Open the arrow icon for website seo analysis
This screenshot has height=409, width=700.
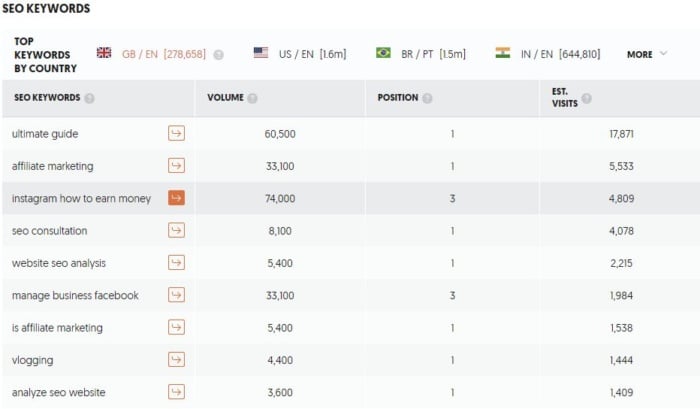coord(176,263)
